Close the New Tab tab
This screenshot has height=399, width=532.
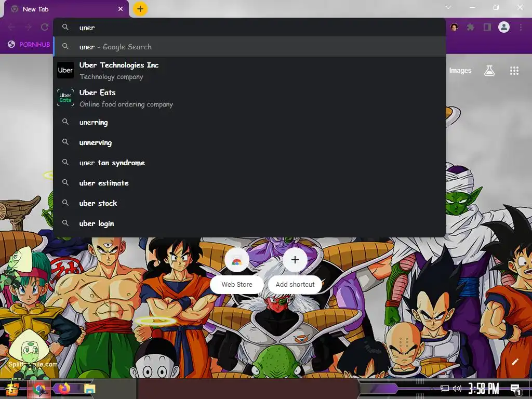coord(121,9)
